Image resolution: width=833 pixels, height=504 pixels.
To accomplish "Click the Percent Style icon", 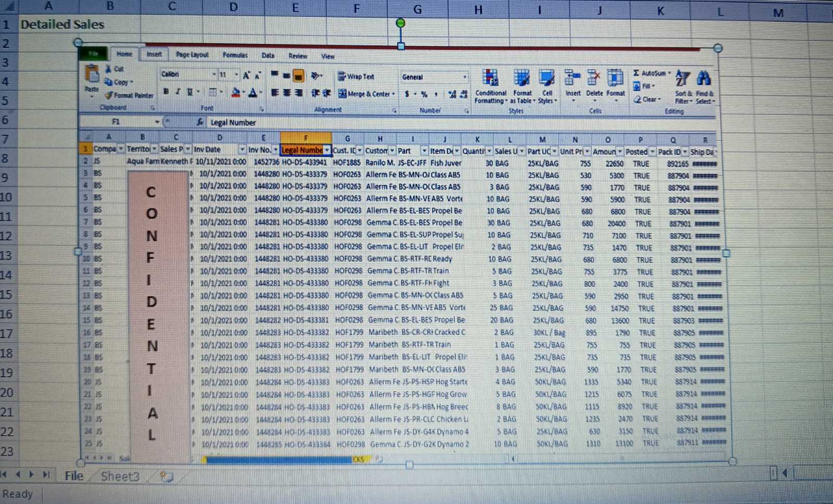I will (424, 94).
